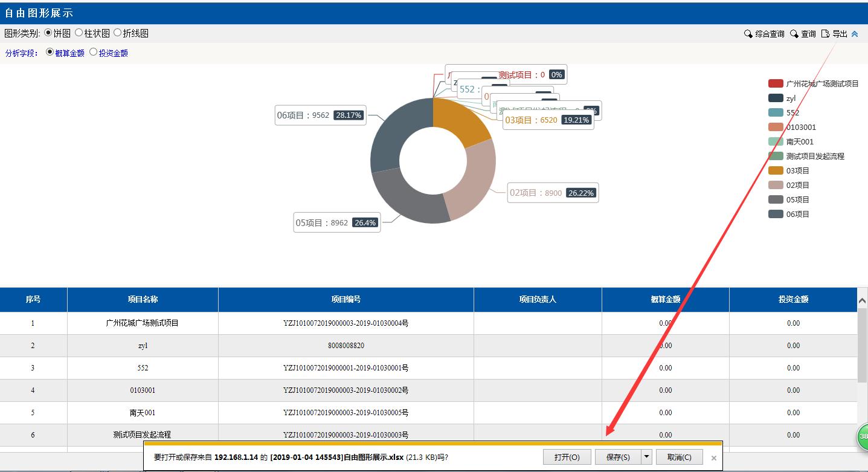Click the green 38 floating badge

(863, 436)
